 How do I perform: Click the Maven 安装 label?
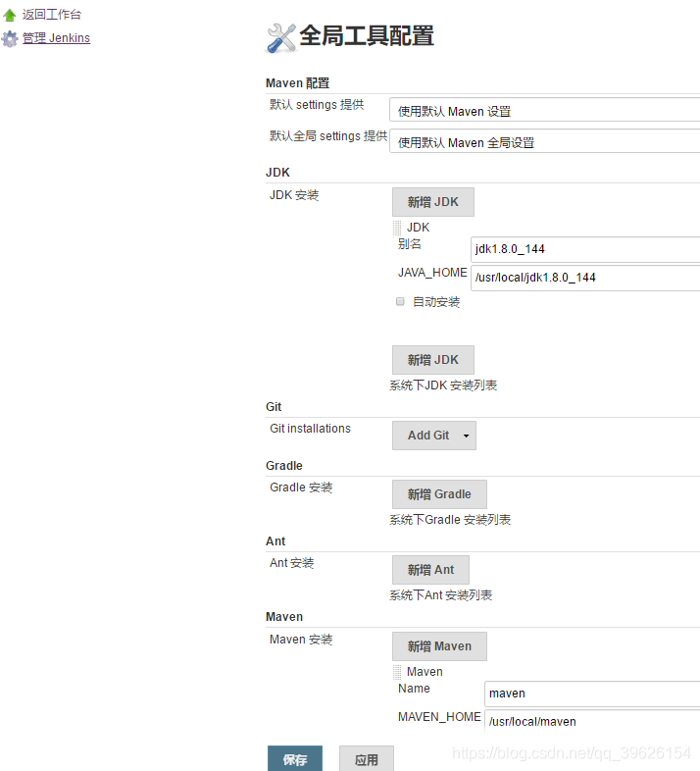click(x=301, y=640)
